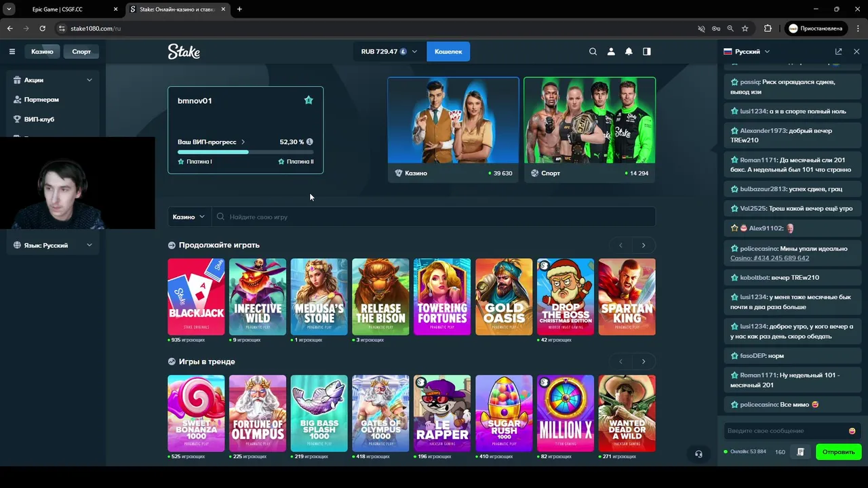
Task: Open the Million X game tile
Action: click(566, 413)
